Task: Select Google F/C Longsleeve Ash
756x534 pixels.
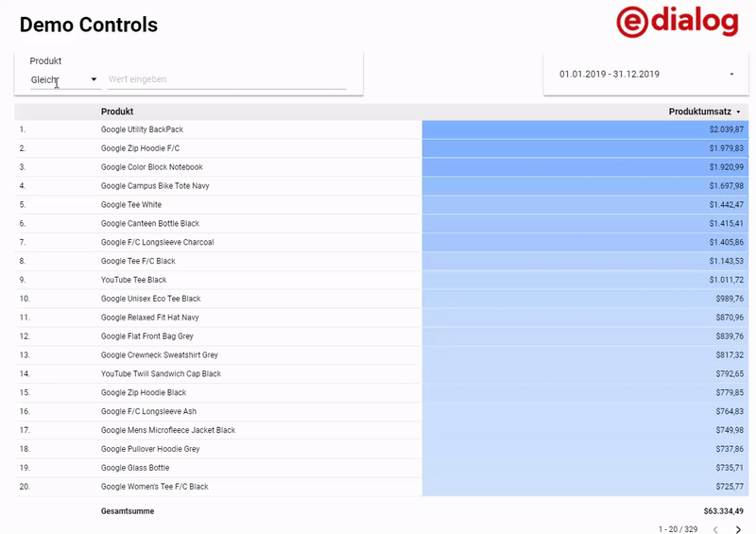Action: click(148, 411)
